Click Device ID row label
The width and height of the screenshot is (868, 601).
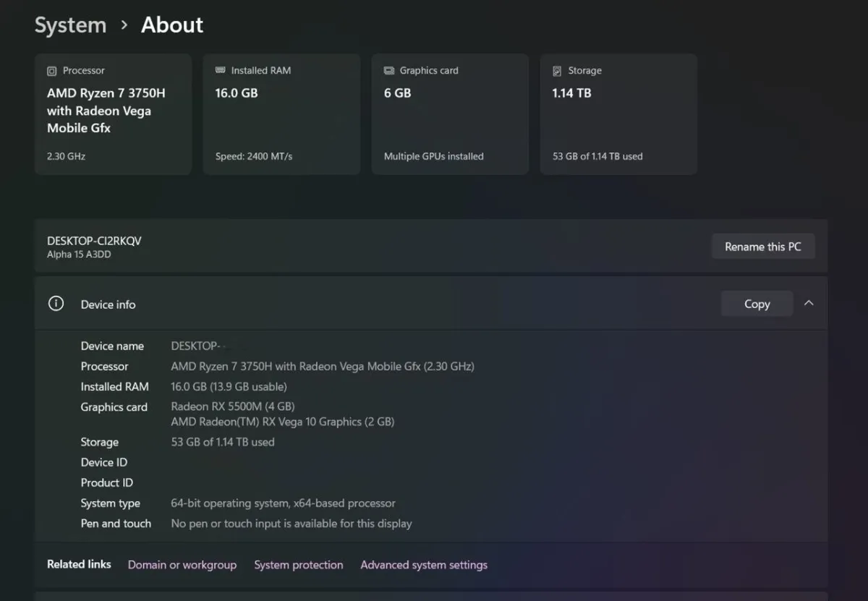click(x=104, y=462)
